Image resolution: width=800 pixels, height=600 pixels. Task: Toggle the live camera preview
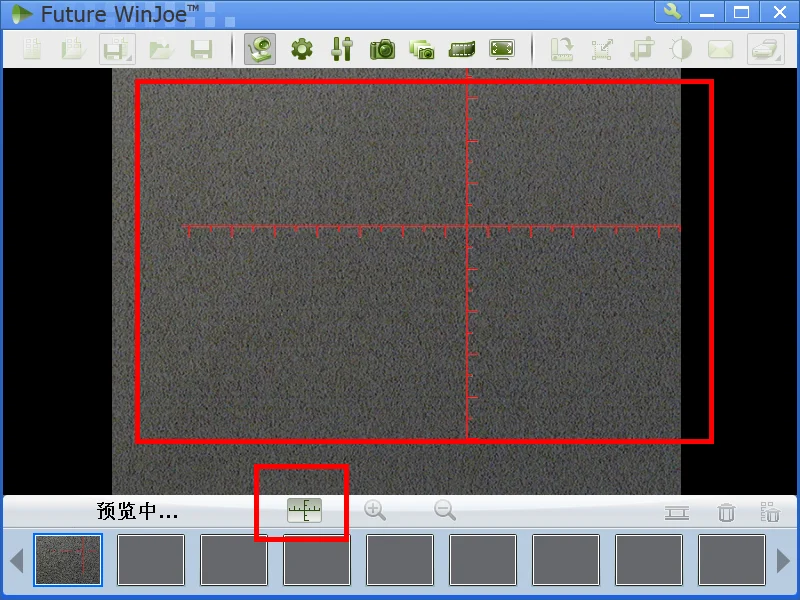259,49
